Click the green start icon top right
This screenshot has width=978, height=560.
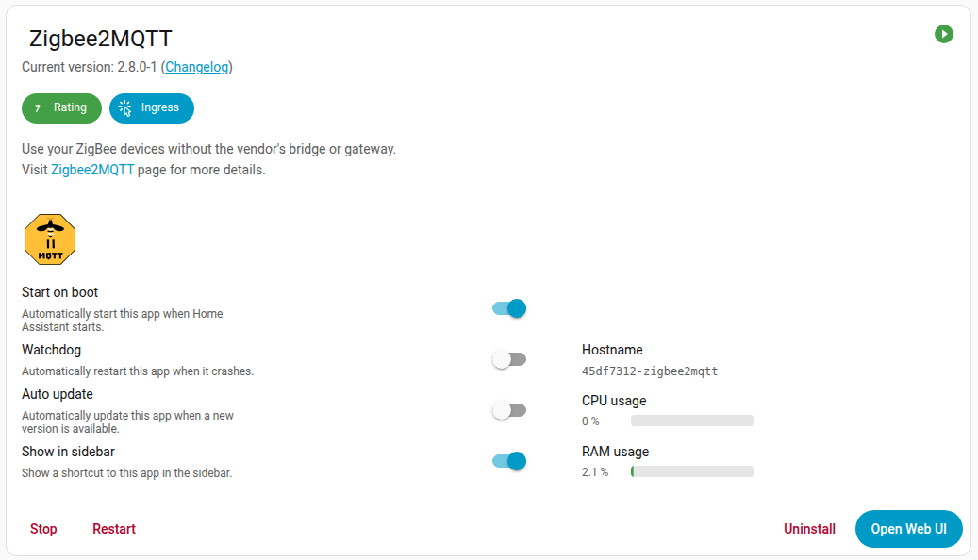(x=944, y=34)
